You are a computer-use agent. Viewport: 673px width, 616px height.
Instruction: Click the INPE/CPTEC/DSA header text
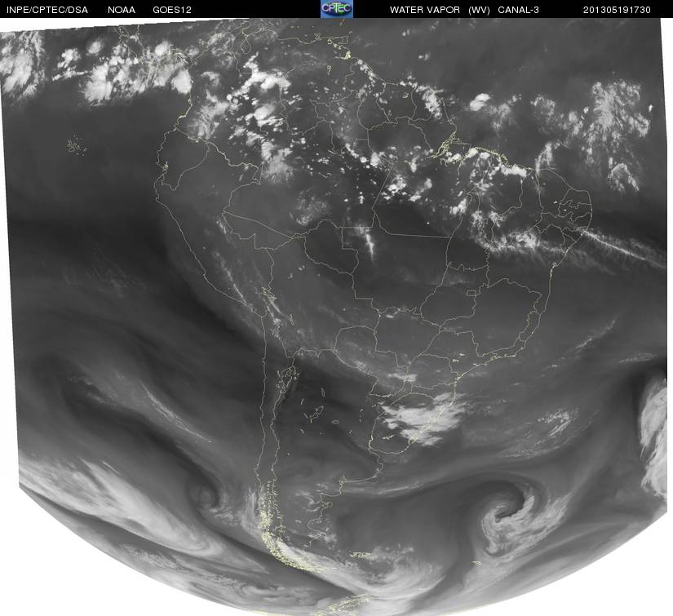[47, 10]
